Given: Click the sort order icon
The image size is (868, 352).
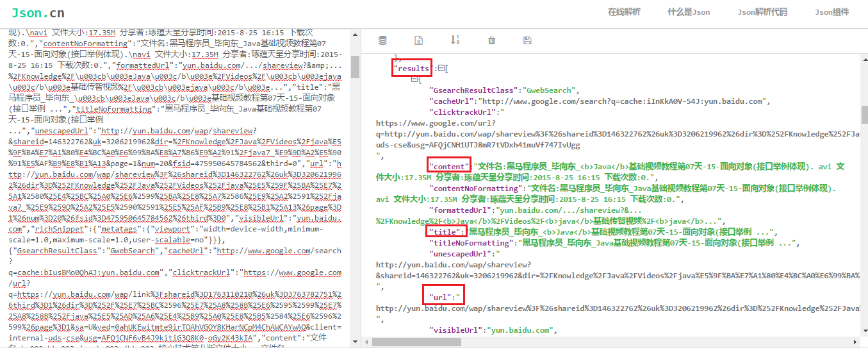Looking at the screenshot, I should 455,40.
